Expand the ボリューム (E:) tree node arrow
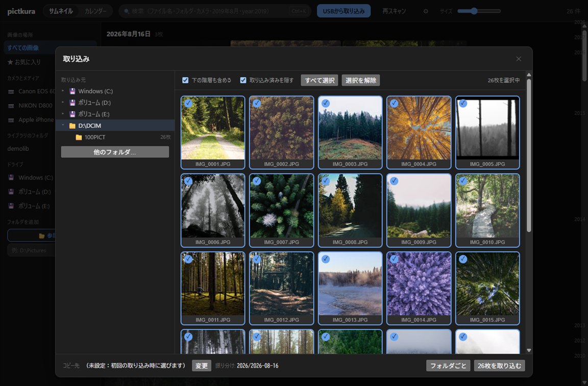The width and height of the screenshot is (588, 386). coord(63,114)
